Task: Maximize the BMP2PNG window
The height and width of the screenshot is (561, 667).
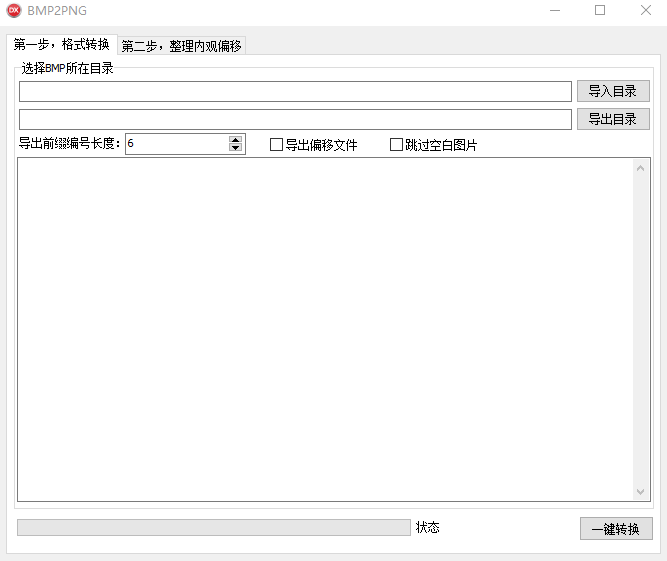Action: tap(600, 11)
